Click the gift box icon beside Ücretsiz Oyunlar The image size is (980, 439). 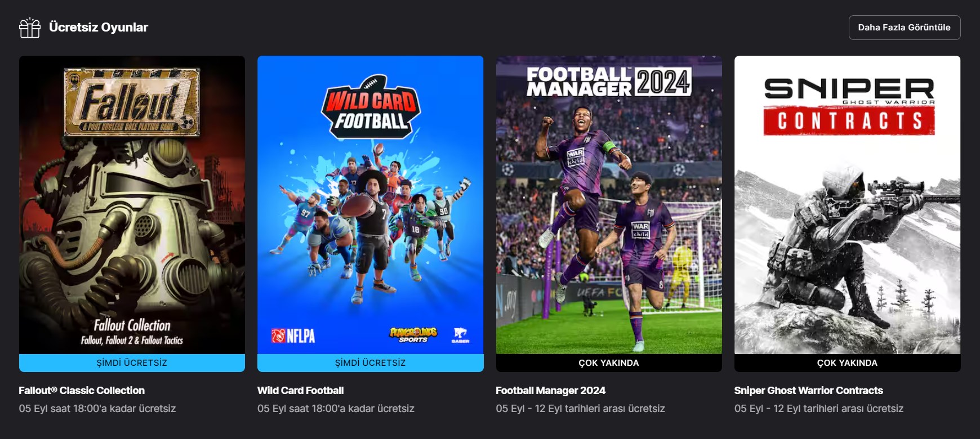click(30, 28)
